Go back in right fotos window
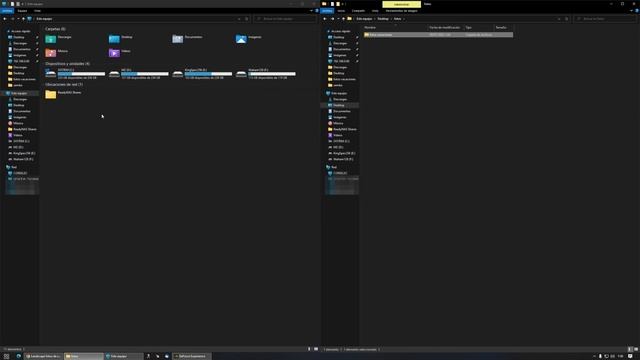Viewport: 640px width, 360px height. coord(325,19)
